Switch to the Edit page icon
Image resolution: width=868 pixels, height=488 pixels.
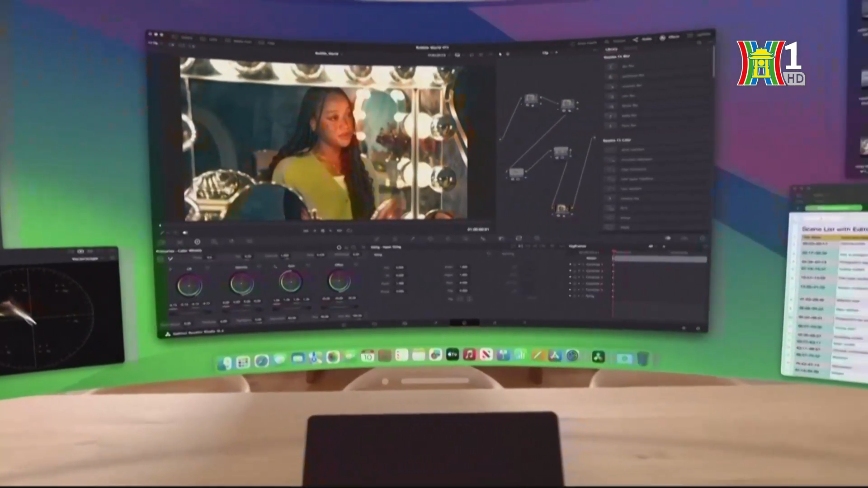pos(405,324)
